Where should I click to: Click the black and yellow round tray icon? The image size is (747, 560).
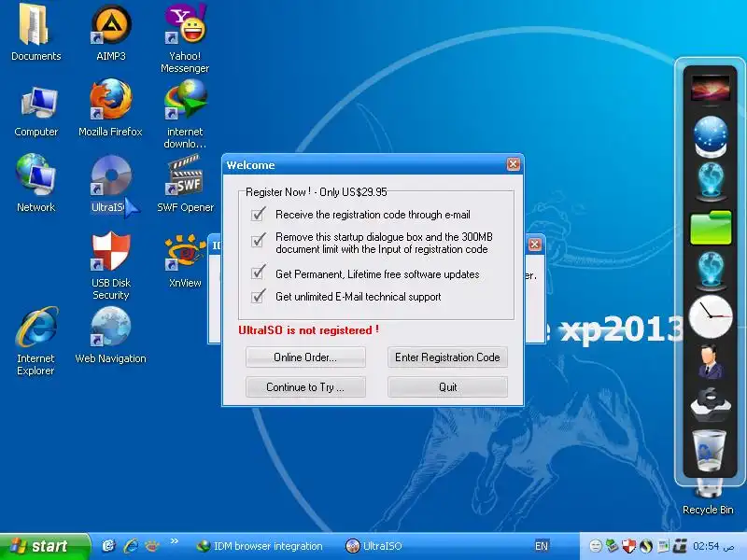[x=645, y=546]
